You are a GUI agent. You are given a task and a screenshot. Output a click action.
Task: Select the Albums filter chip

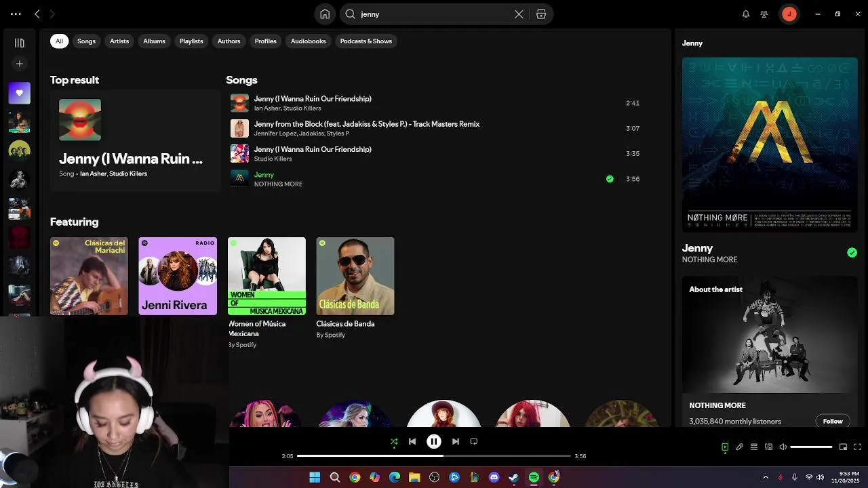pyautogui.click(x=154, y=41)
